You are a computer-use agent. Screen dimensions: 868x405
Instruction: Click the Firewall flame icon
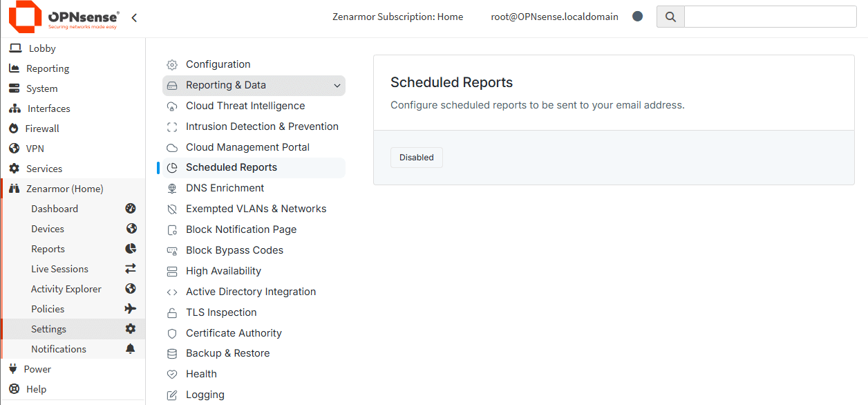click(x=13, y=129)
